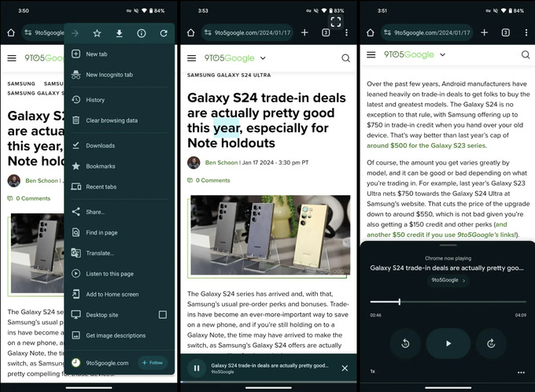Reload the page using refresh icon

(164, 33)
